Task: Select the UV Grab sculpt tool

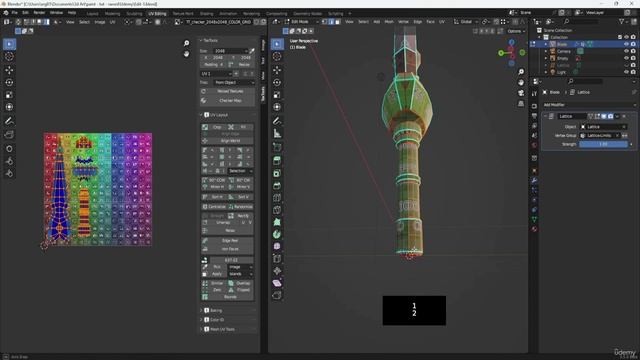Action: (x=9, y=149)
